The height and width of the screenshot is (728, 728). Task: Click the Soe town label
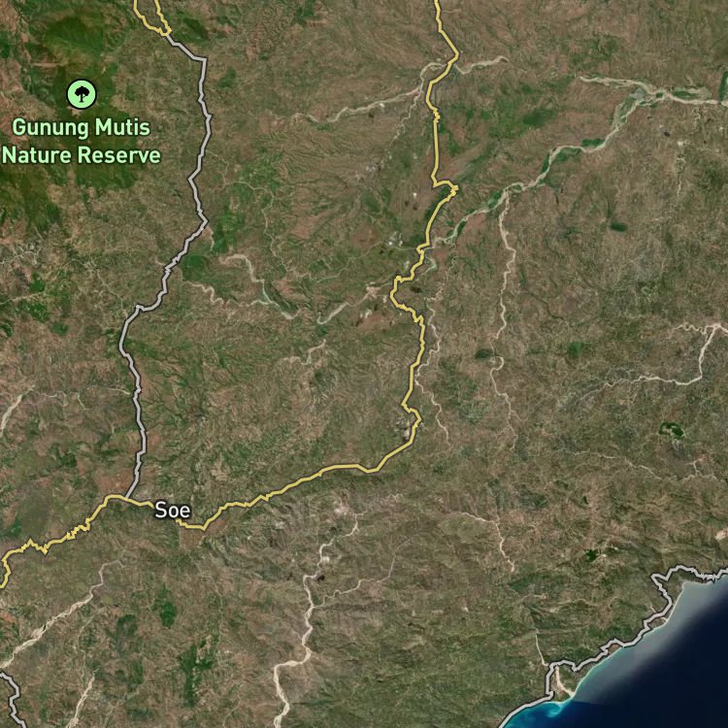[173, 511]
